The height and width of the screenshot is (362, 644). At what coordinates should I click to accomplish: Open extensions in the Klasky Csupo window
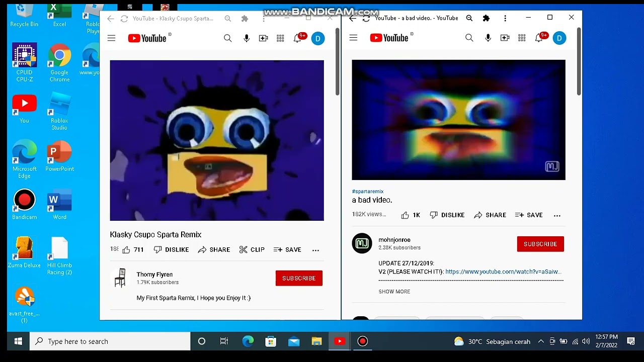tap(245, 19)
